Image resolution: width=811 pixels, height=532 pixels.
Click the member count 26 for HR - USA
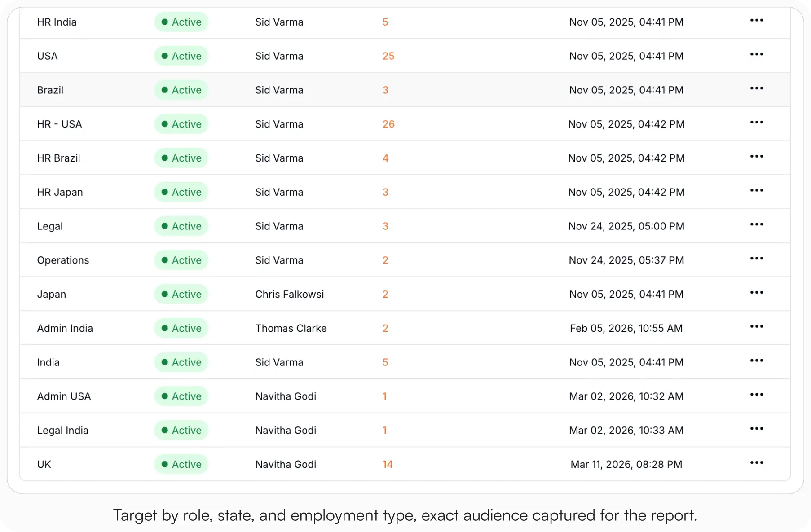click(x=388, y=124)
